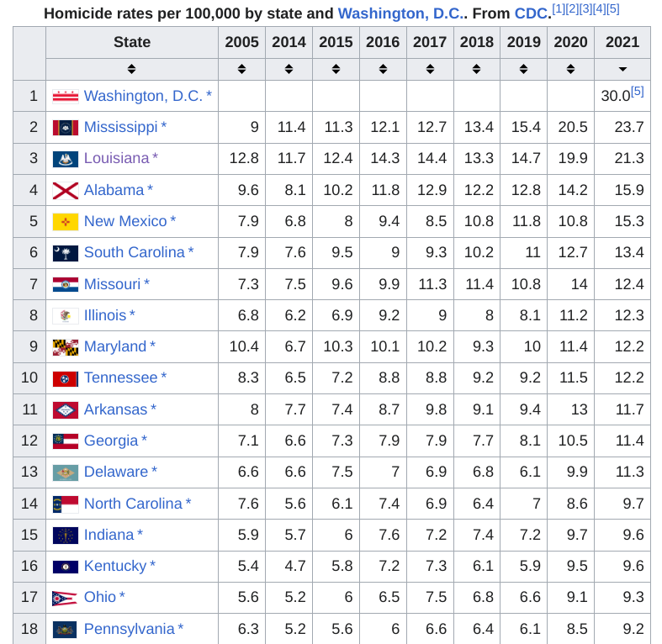
Task: Open the CDC link in the caption
Action: click(531, 13)
